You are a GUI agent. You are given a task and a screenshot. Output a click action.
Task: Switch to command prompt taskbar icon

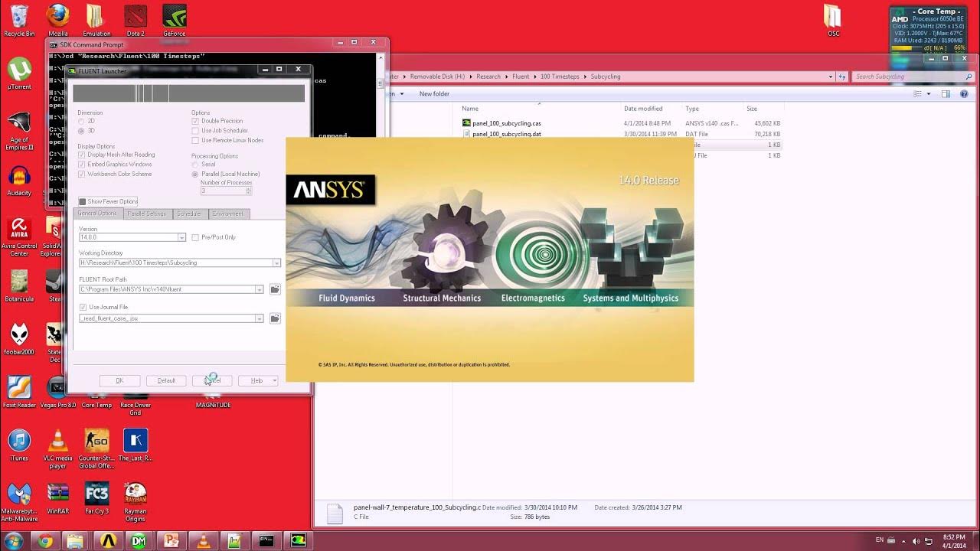click(265, 541)
